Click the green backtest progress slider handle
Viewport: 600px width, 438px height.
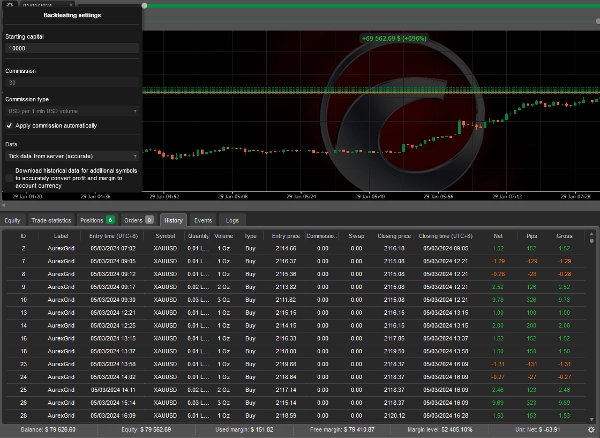point(144,6)
